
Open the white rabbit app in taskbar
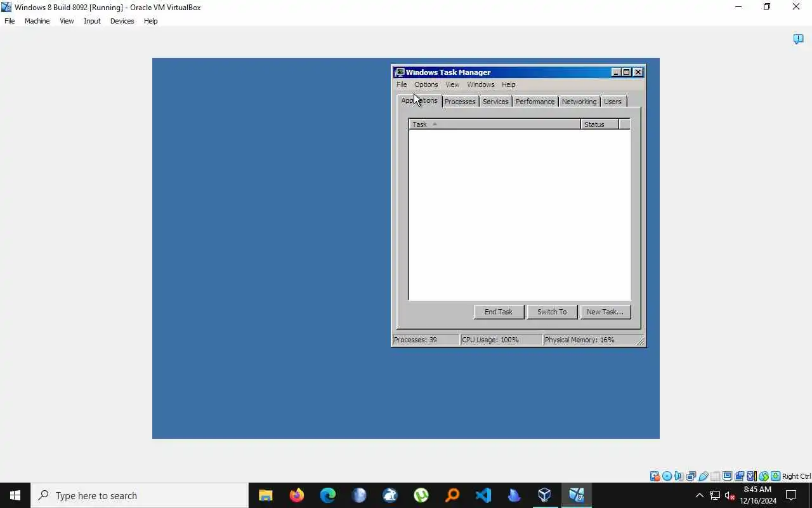(390, 495)
